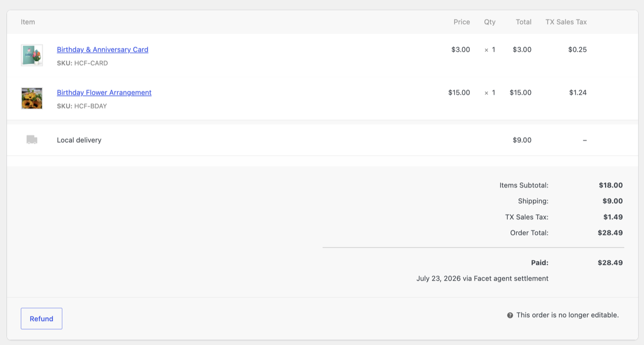644x345 pixels.
Task: Open the Birthday & Anniversary Card thumbnail
Action: click(x=32, y=55)
